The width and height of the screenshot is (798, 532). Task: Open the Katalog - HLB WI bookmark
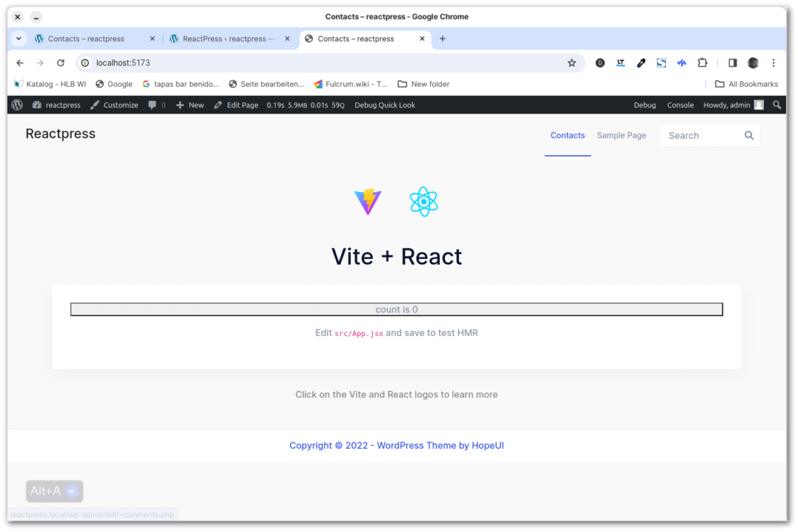pyautogui.click(x=50, y=84)
